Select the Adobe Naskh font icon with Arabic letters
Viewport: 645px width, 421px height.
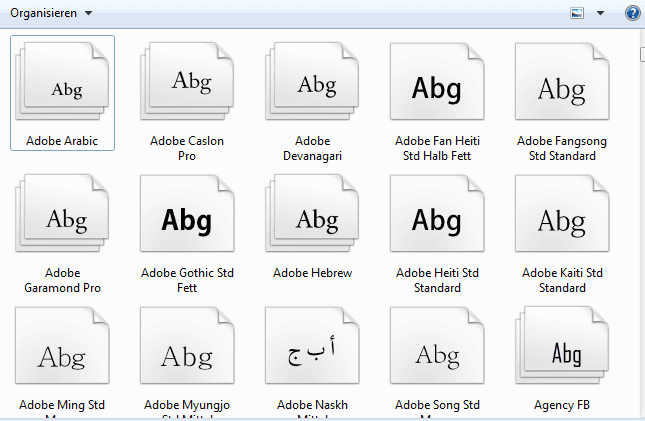tap(312, 346)
